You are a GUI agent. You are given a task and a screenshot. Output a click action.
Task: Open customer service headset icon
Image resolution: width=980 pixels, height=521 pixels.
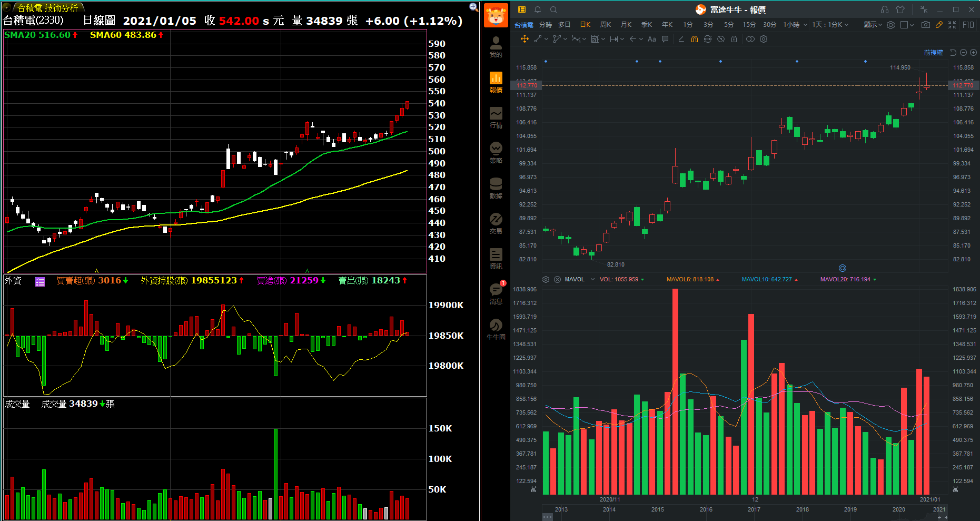point(885,9)
